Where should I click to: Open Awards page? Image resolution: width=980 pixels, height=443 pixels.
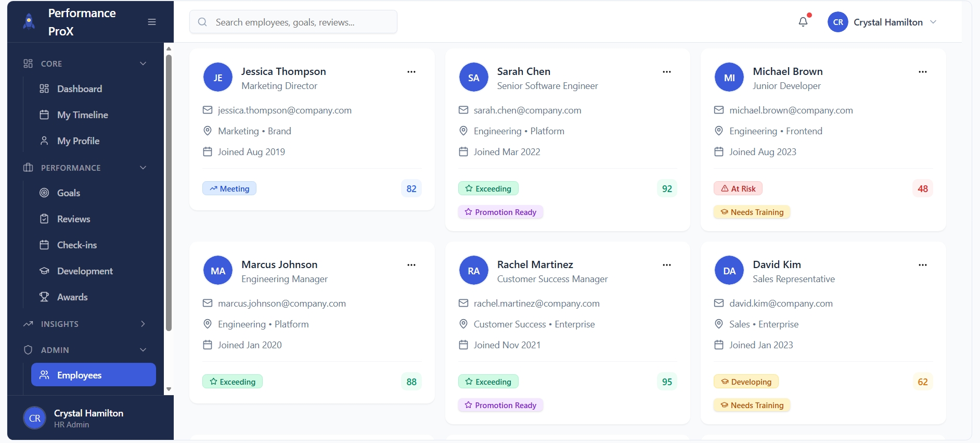tap(94, 297)
